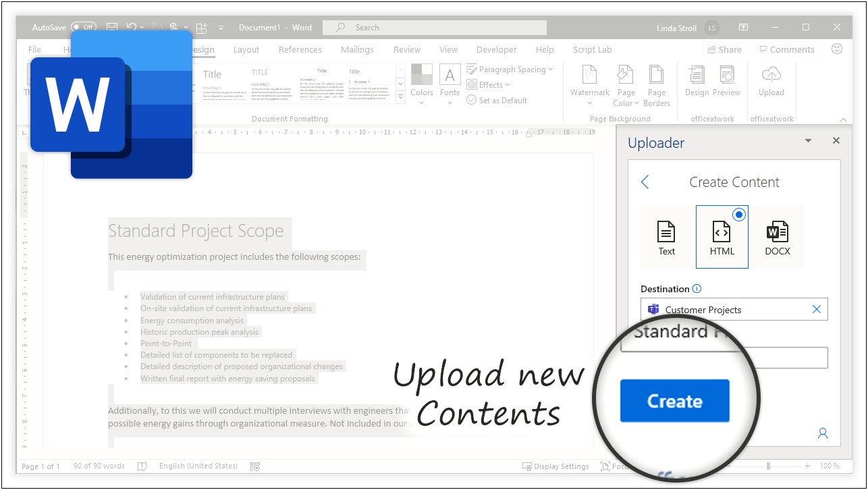Click the zoom in plus icon

[808, 466]
